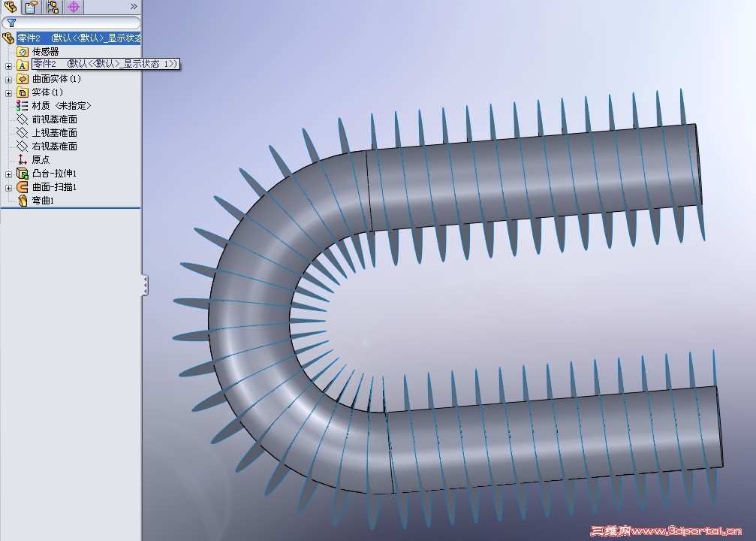Select the 原点 origin icon

[x=23, y=160]
